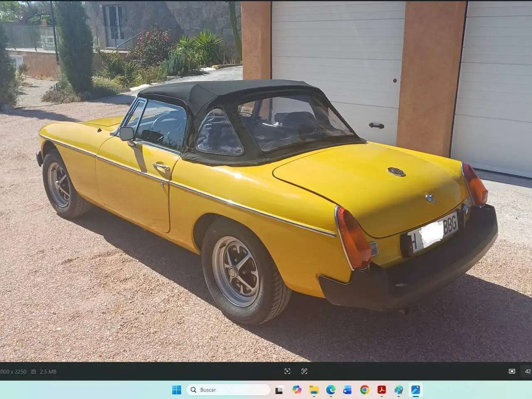The width and height of the screenshot is (532, 399).
Task: Open Google Chrome from the taskbar
Action: pos(365,390)
